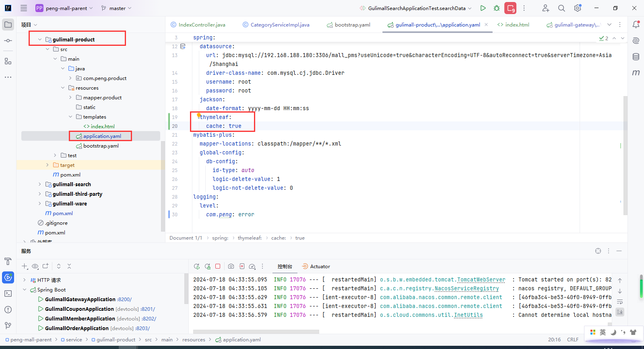The width and height of the screenshot is (644, 349).
Task: Show the hidden editor tabs list
Action: tap(609, 25)
